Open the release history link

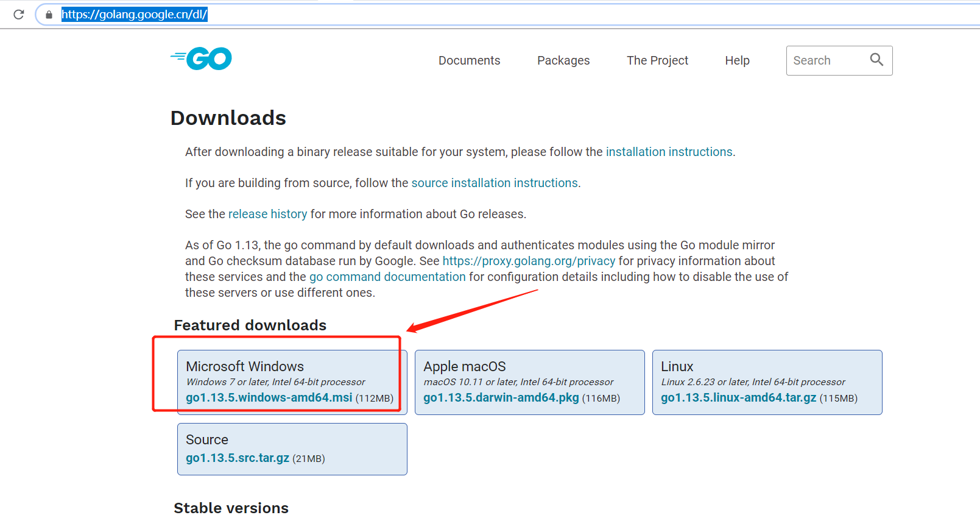(x=267, y=214)
